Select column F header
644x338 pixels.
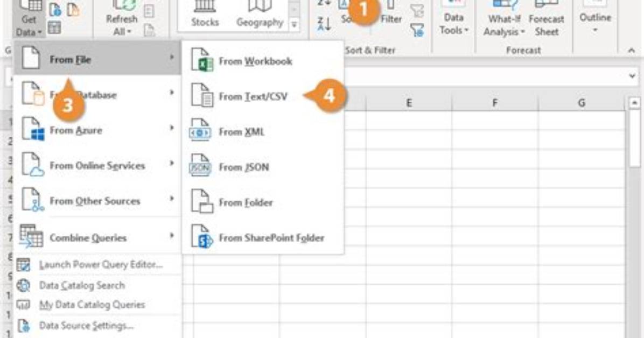[x=495, y=103]
